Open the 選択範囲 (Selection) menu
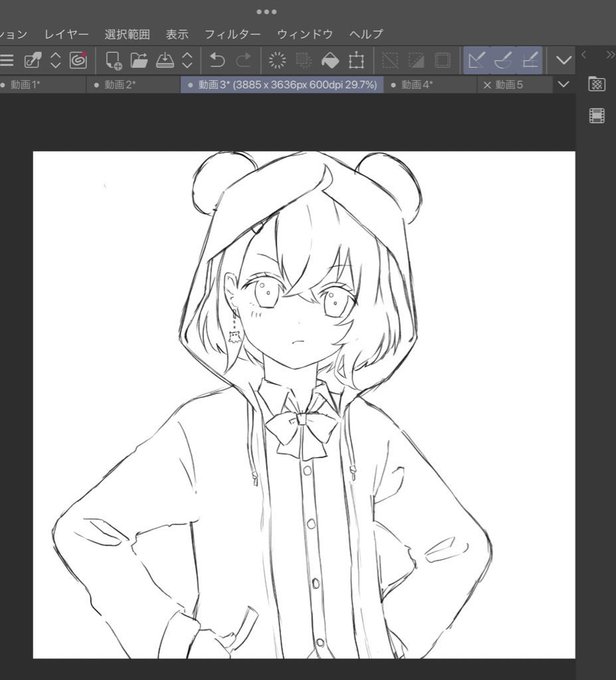 pyautogui.click(x=127, y=34)
